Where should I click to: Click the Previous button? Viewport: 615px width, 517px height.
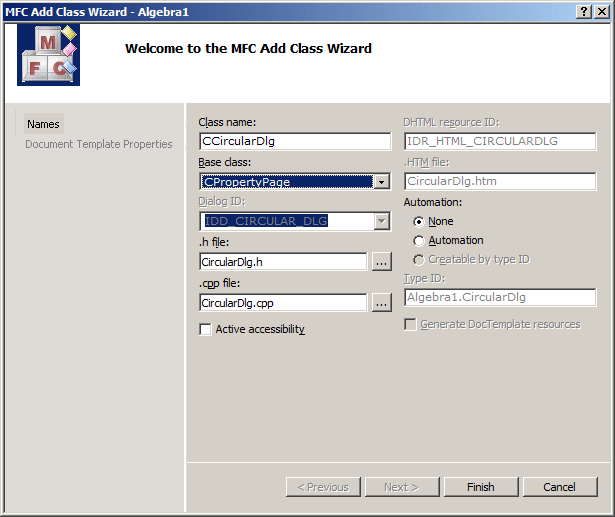pos(323,487)
